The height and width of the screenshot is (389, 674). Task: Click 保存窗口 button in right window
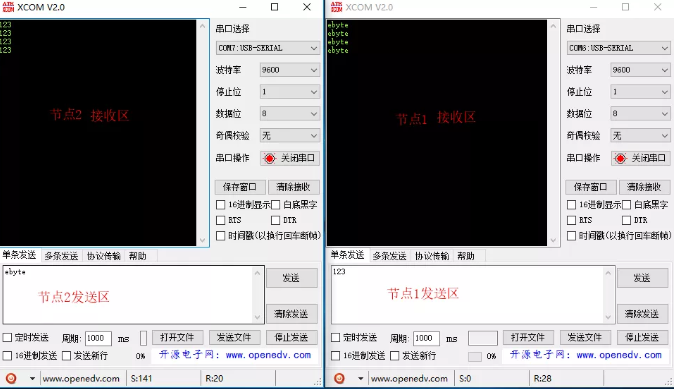(591, 187)
